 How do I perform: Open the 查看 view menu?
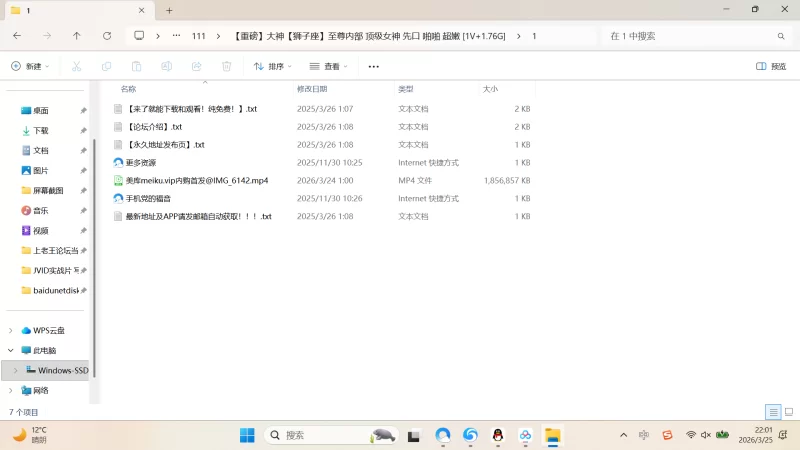tap(329, 66)
